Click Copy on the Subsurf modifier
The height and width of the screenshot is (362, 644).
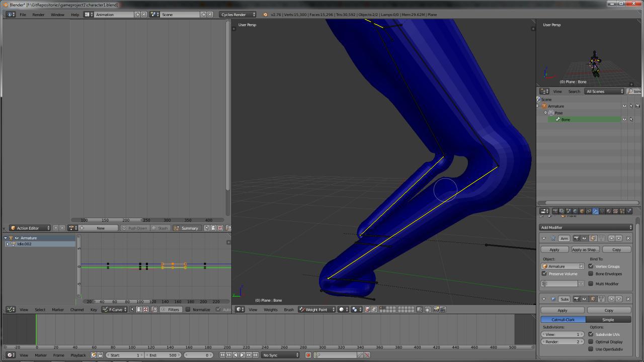tap(609, 310)
